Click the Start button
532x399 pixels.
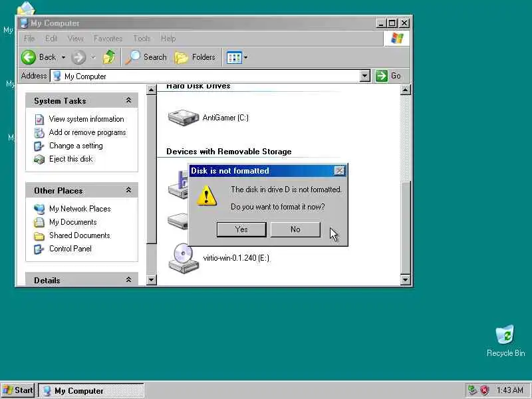pos(18,390)
